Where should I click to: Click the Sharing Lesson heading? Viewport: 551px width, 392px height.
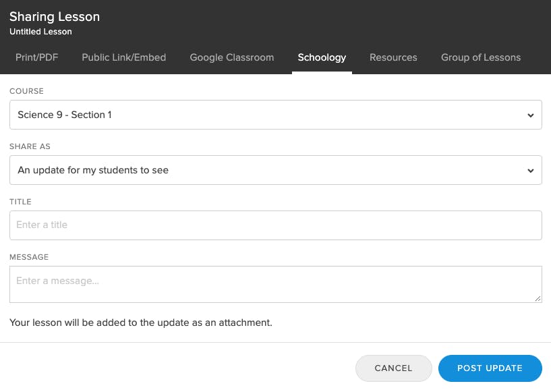[x=55, y=16]
